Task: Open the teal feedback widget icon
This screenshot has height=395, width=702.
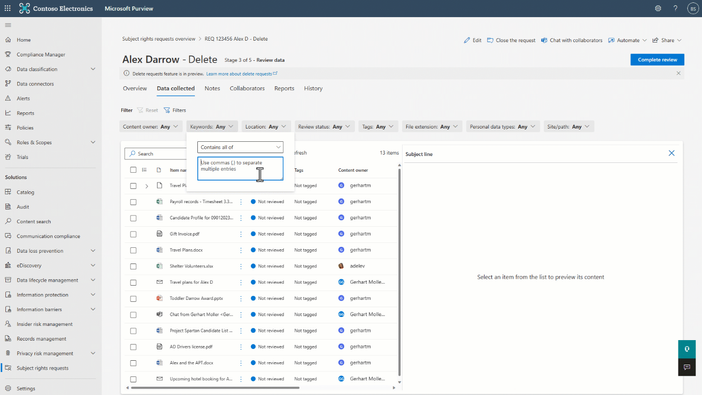Action: click(x=687, y=349)
